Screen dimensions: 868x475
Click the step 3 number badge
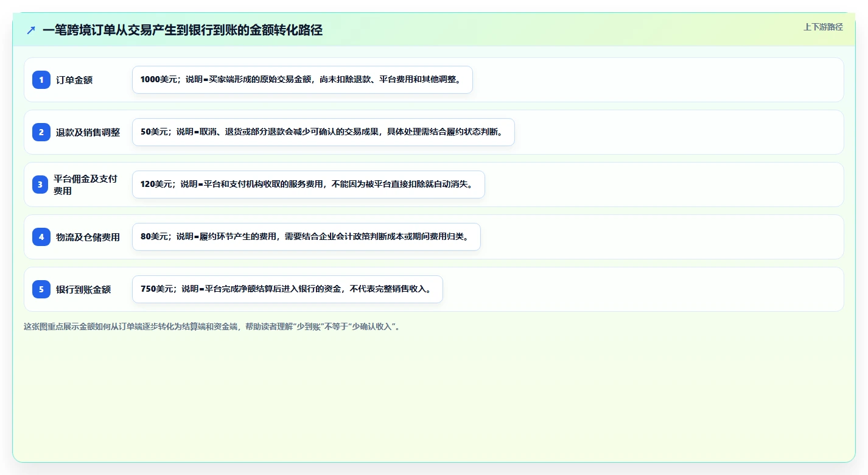41,185
